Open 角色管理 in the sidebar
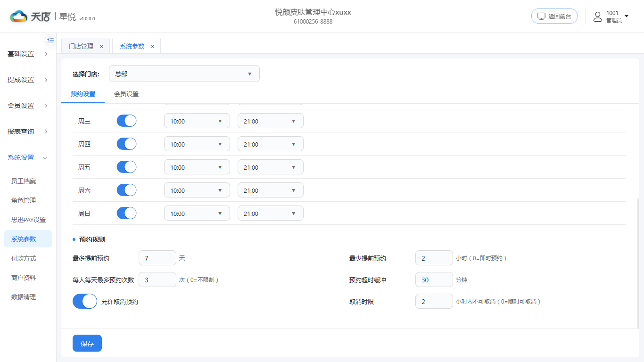This screenshot has height=362, width=644. (x=28, y=200)
